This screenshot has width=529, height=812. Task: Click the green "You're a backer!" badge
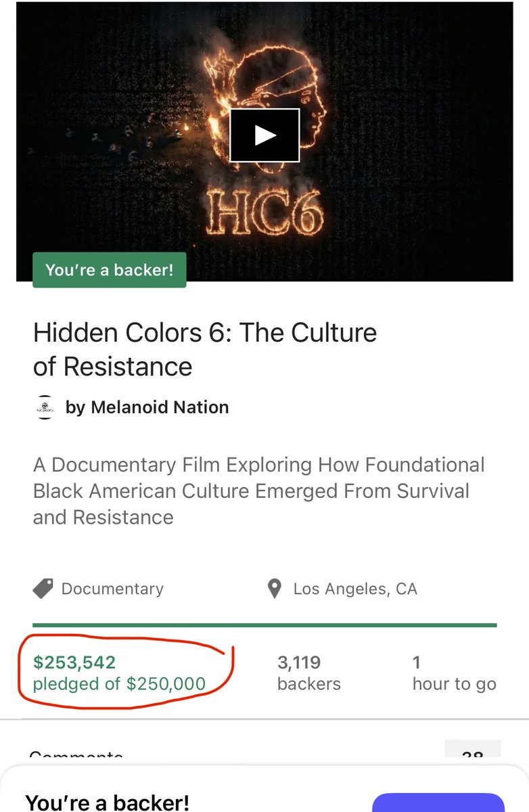[x=110, y=270]
